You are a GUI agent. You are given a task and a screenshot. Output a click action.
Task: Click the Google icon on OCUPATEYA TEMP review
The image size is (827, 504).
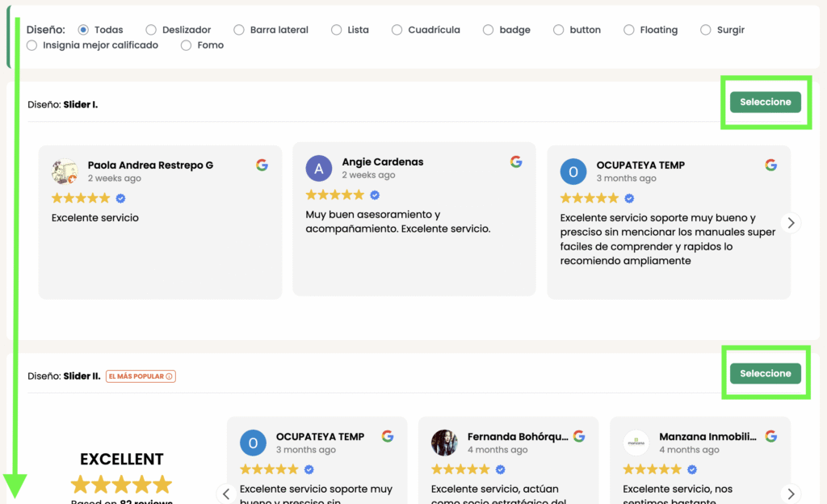pos(770,164)
